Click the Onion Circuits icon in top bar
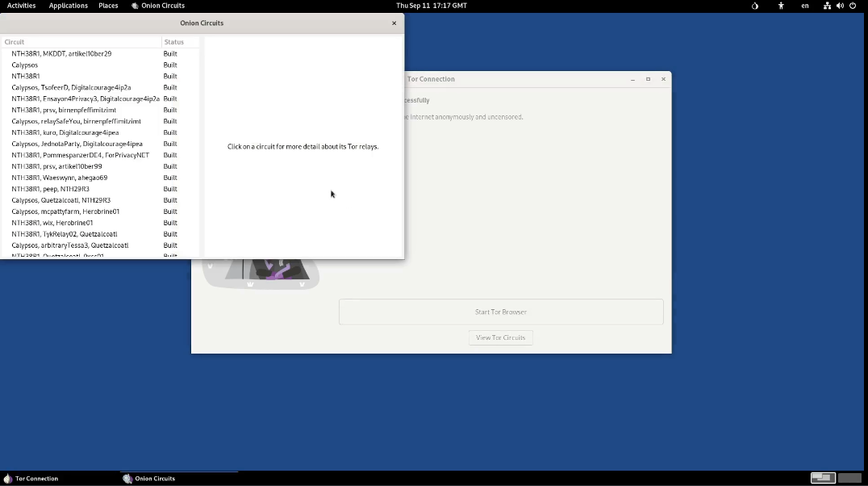 pyautogui.click(x=136, y=6)
